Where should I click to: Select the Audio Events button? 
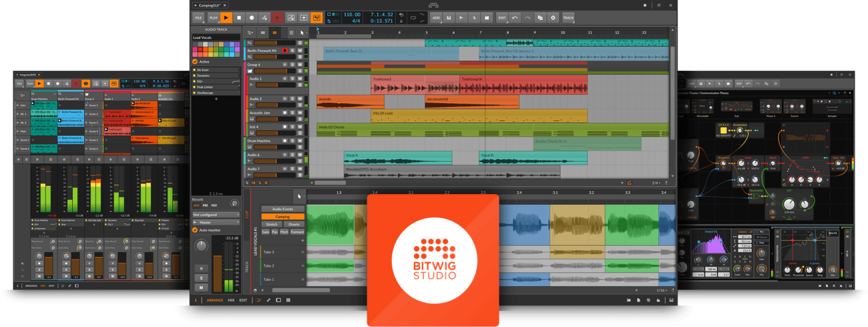(x=282, y=209)
